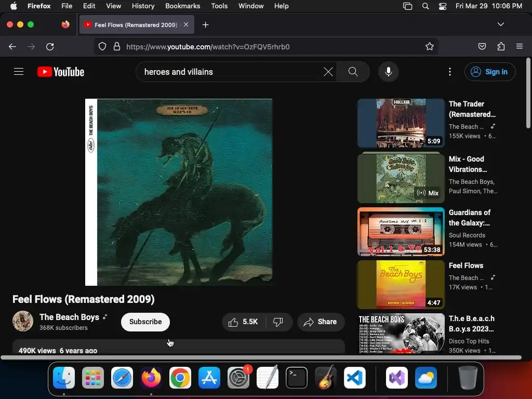The width and height of the screenshot is (532, 399).
Task: Open the Tools menu
Action: 219,6
